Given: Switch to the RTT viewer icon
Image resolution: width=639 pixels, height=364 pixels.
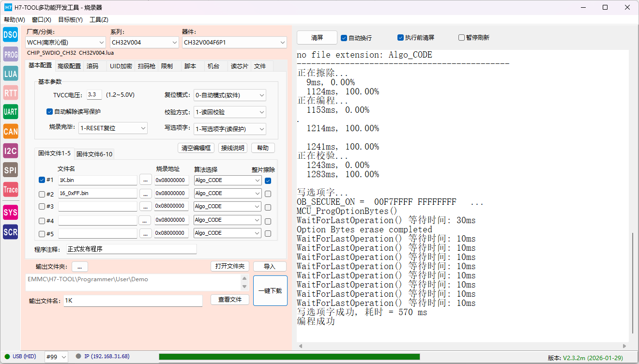Looking at the screenshot, I should (x=11, y=92).
